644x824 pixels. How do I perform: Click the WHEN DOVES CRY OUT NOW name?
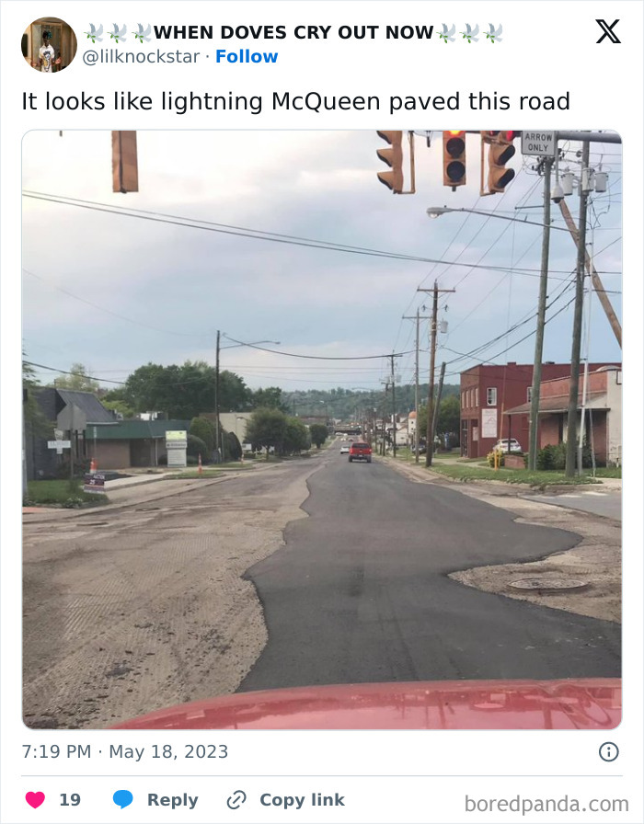click(293, 32)
